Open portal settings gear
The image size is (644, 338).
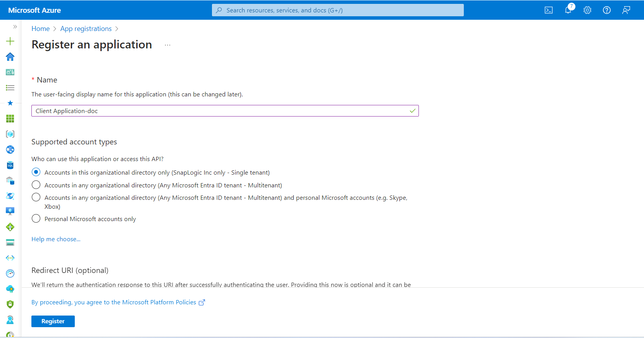(x=587, y=10)
